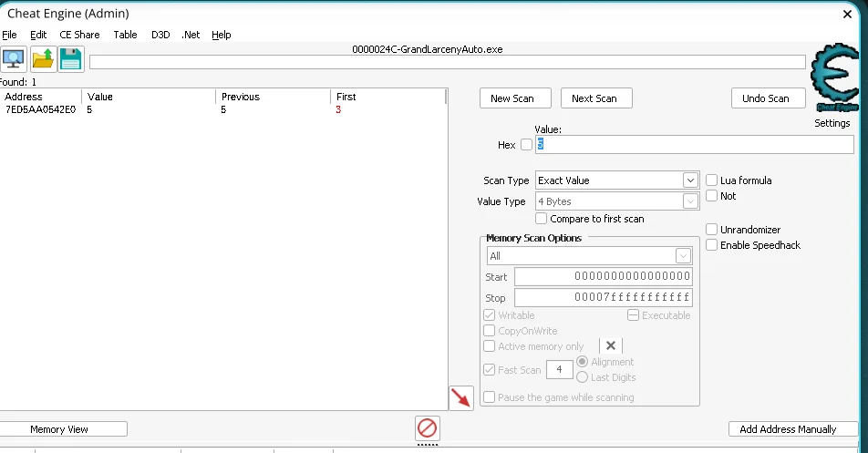Click the X beside Active memory only
The width and height of the screenshot is (868, 453).
(x=611, y=345)
